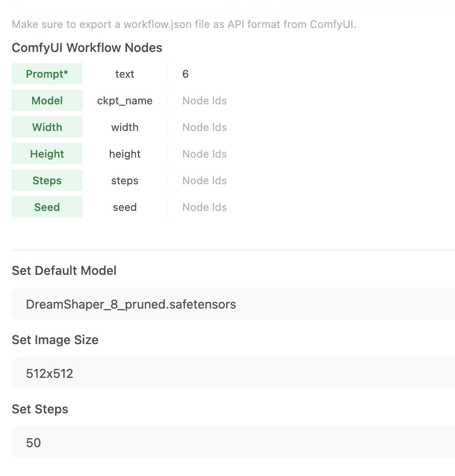The width and height of the screenshot is (455, 476).
Task: Select the 'height' key field
Action: click(x=125, y=154)
